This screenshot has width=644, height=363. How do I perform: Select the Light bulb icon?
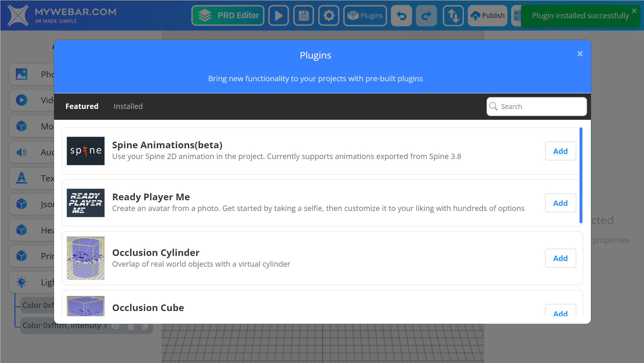tap(21, 282)
